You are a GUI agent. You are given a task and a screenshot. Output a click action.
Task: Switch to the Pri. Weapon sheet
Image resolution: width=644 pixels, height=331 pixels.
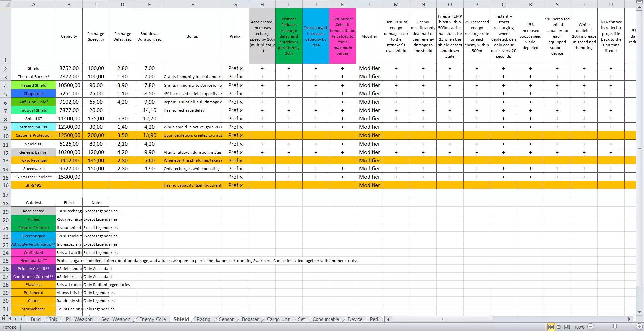[x=79, y=319]
